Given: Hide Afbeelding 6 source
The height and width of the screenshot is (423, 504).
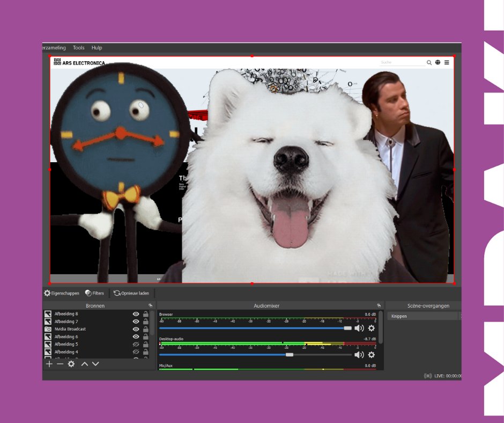Looking at the screenshot, I should tap(136, 337).
